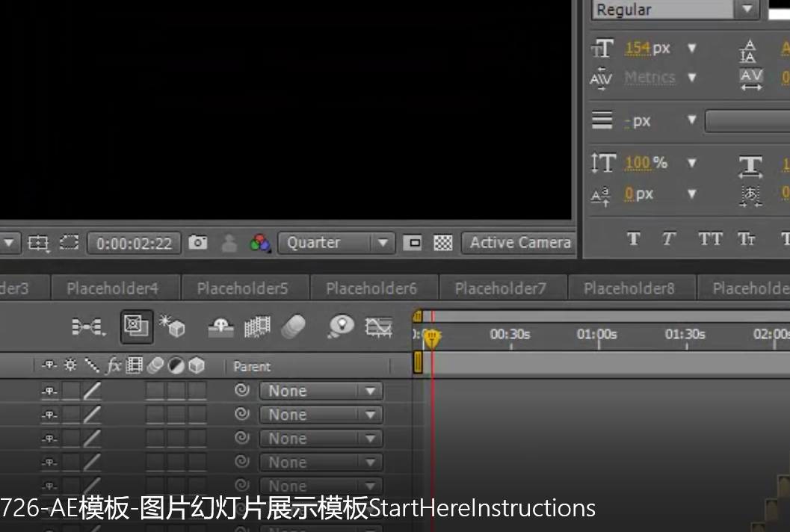Switch to Placeholder8 tab

click(632, 288)
